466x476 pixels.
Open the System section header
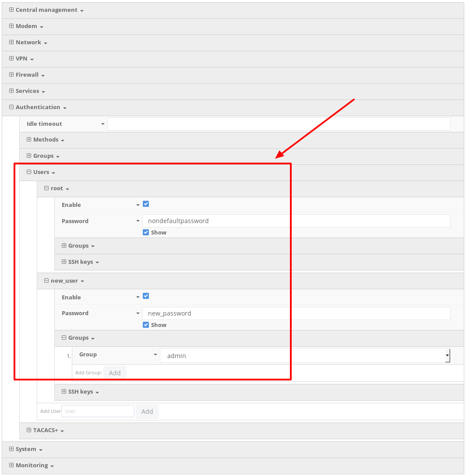pyautogui.click(x=26, y=449)
